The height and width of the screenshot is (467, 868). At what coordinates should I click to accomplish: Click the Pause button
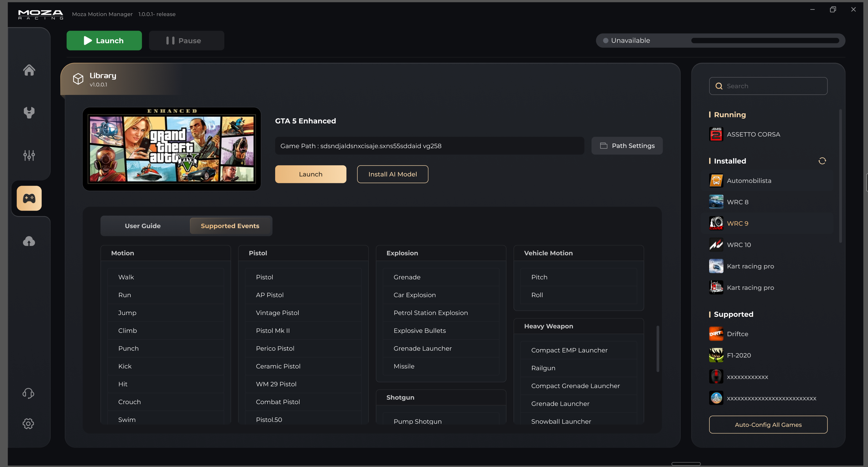187,40
